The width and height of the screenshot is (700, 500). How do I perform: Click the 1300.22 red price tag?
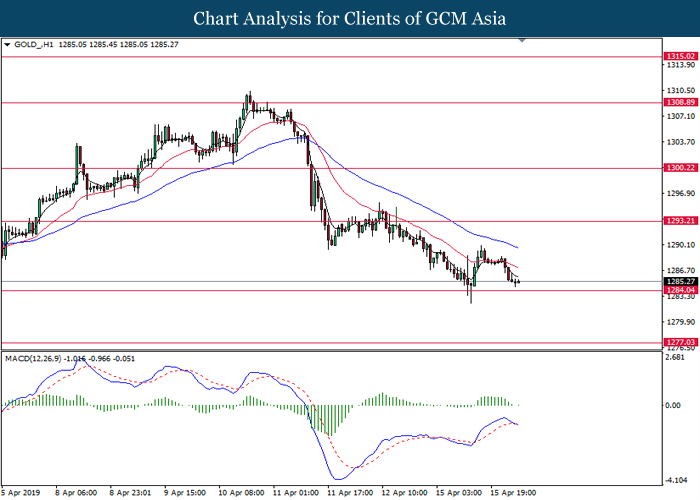click(x=679, y=168)
